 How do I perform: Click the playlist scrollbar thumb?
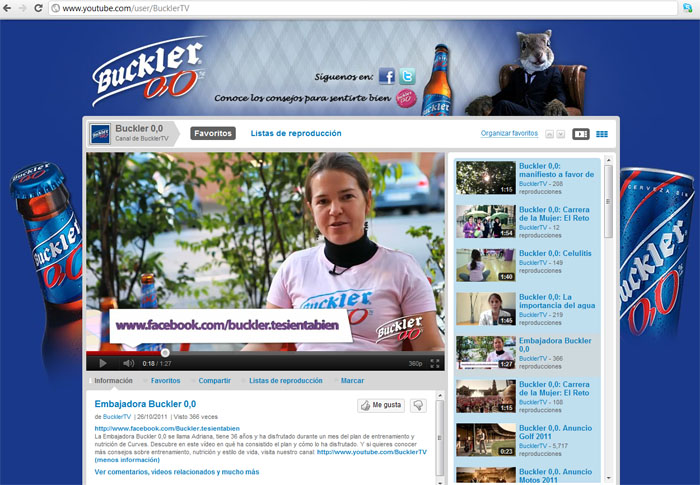608,201
